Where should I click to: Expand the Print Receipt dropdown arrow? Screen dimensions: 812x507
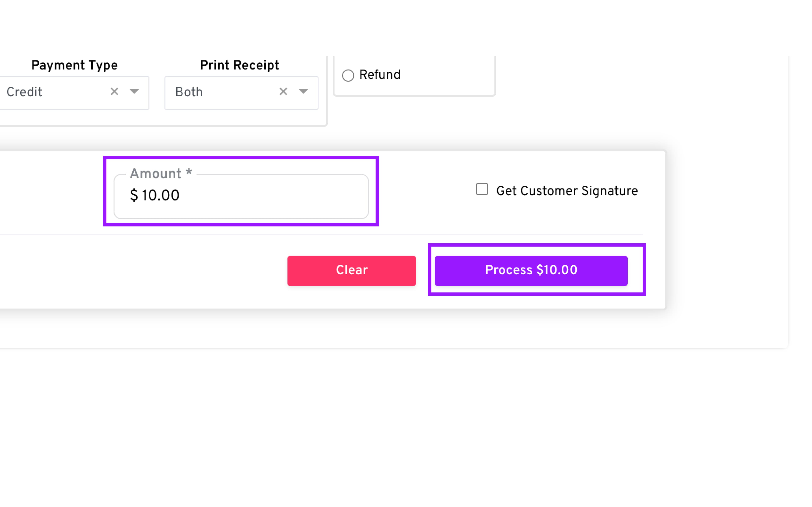pyautogui.click(x=303, y=91)
